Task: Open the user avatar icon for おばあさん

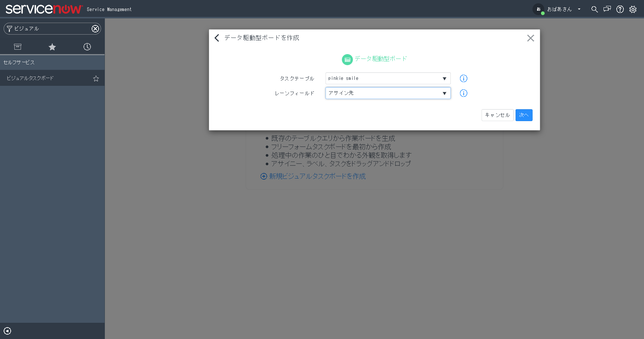Action: (538, 9)
